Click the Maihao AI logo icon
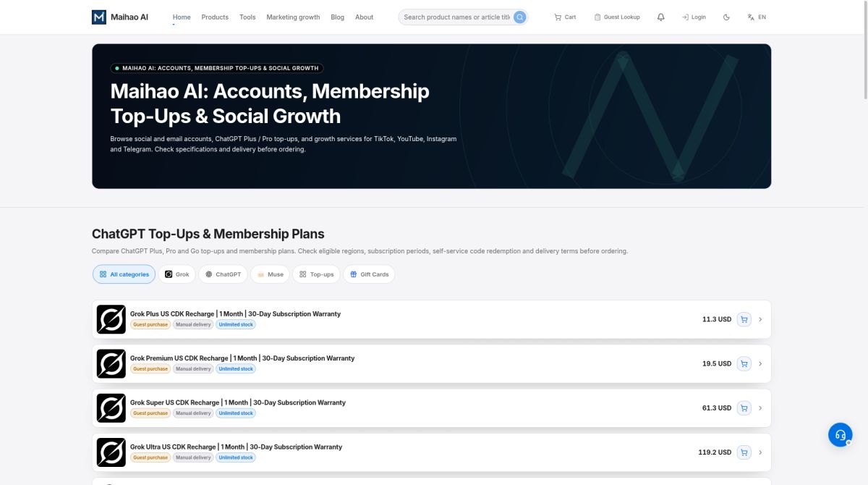This screenshot has height=485, width=868. [99, 17]
